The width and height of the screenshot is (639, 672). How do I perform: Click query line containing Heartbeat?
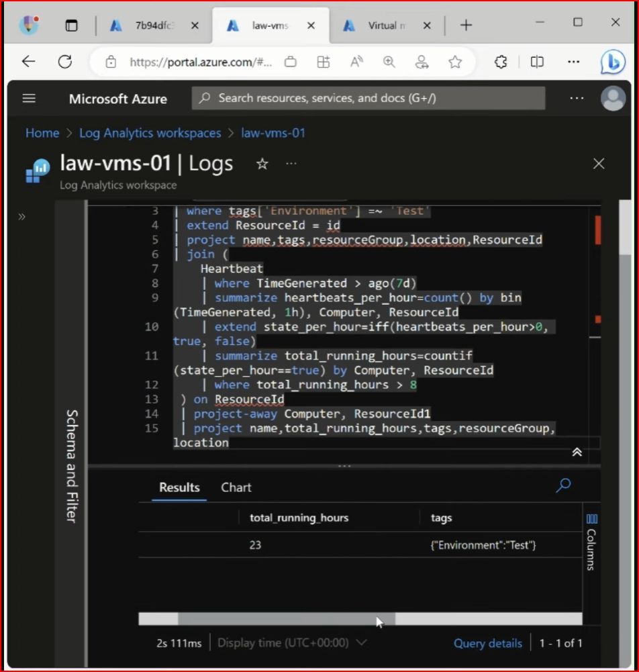click(232, 269)
